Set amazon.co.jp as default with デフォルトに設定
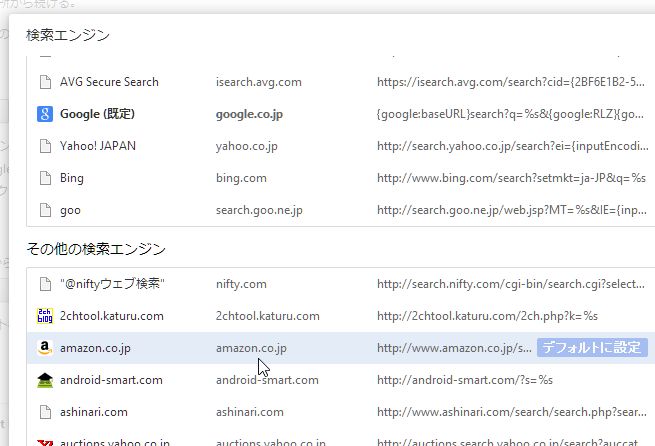Image resolution: width=655 pixels, height=446 pixels. coord(592,347)
